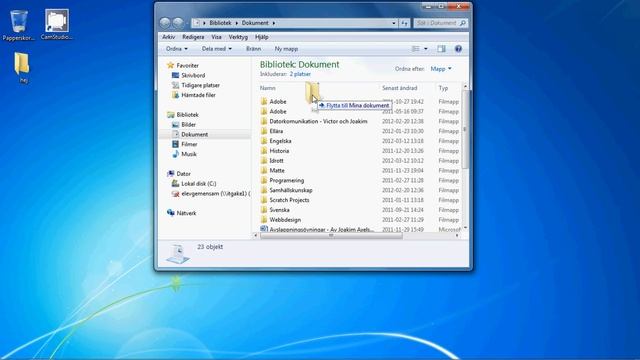Image resolution: width=640 pixels, height=360 pixels.
Task: Toggle the preview pane button
Action: pyautogui.click(x=441, y=49)
